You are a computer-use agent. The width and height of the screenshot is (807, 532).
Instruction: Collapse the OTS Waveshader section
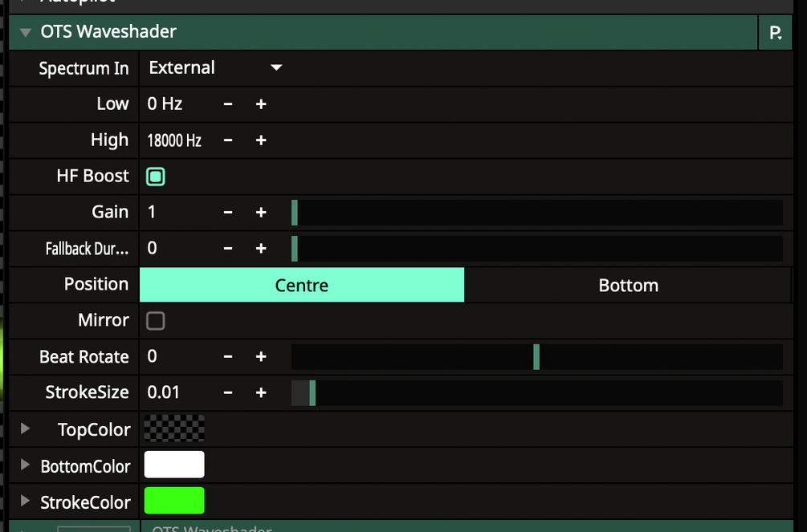(26, 33)
